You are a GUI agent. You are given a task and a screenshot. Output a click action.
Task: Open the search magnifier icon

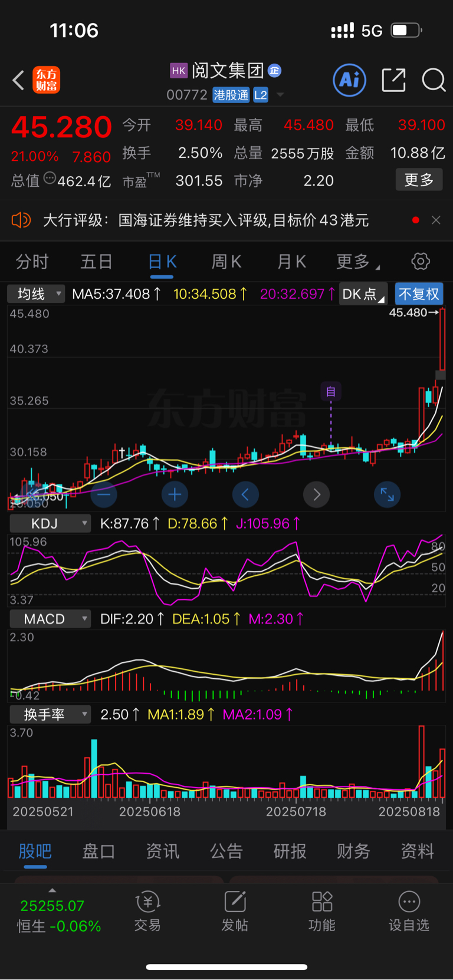(x=434, y=80)
